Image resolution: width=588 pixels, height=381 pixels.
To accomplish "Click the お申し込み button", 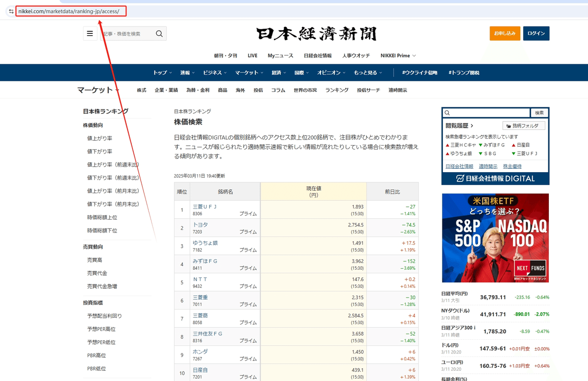I will tap(505, 33).
